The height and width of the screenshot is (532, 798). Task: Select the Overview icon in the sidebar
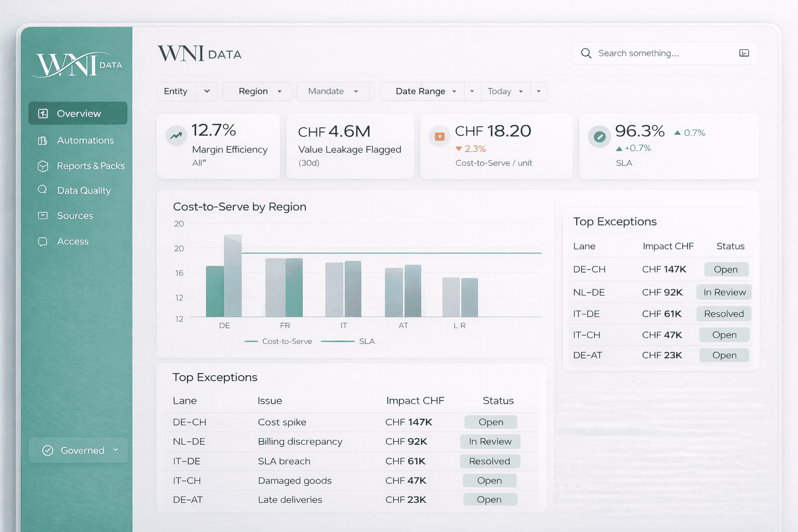[x=43, y=113]
